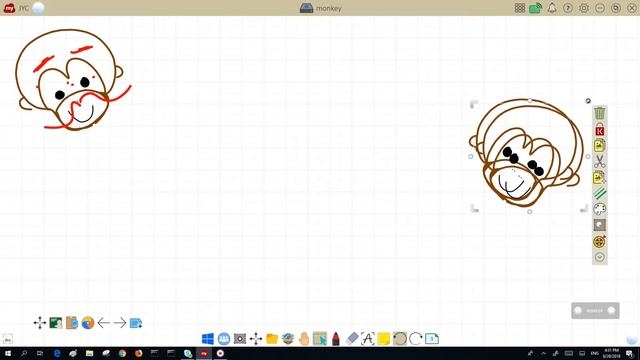Open Edge browser from taskbar

pyautogui.click(x=57, y=353)
